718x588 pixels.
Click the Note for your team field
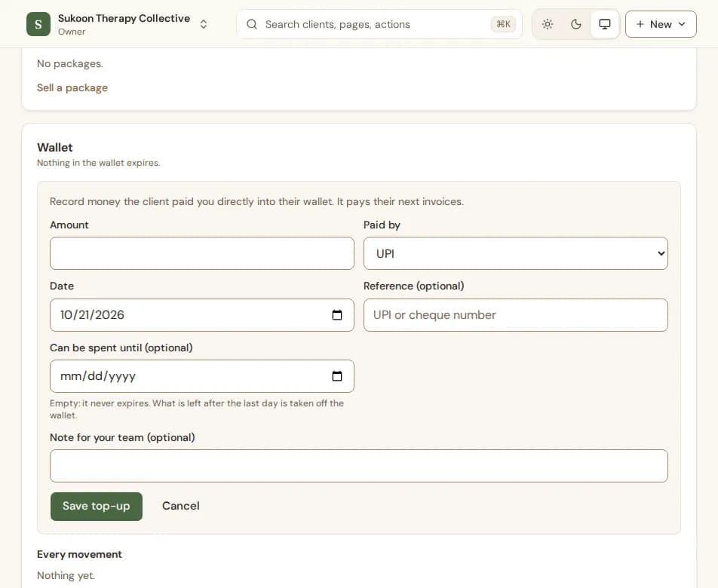(358, 466)
